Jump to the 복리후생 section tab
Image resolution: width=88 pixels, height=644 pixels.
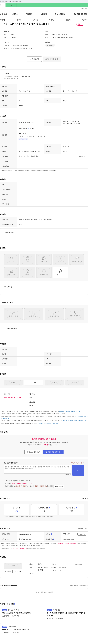coord(52,20)
